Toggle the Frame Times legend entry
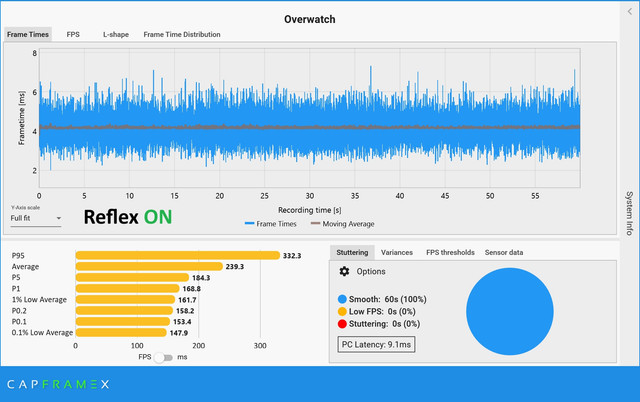The height and width of the screenshot is (402, 640). click(x=271, y=224)
